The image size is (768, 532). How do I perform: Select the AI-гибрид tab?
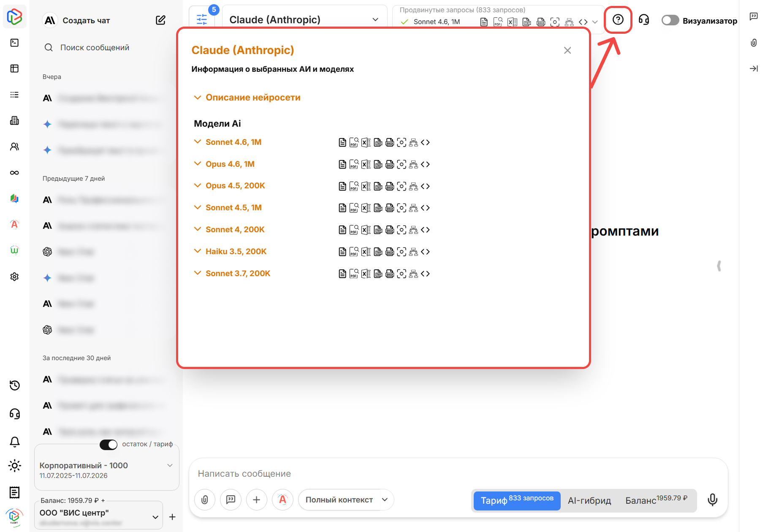(x=589, y=501)
